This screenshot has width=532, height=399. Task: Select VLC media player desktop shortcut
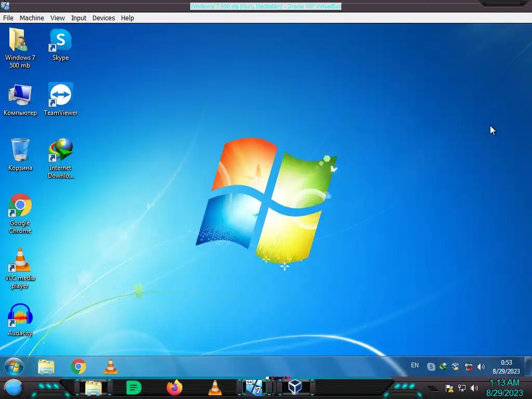(20, 269)
